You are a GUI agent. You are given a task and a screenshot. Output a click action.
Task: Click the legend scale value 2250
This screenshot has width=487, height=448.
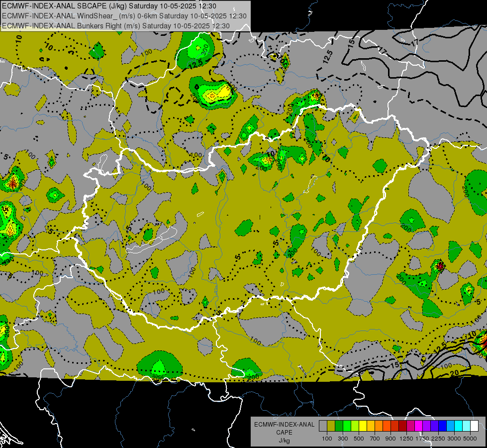pos(438,439)
